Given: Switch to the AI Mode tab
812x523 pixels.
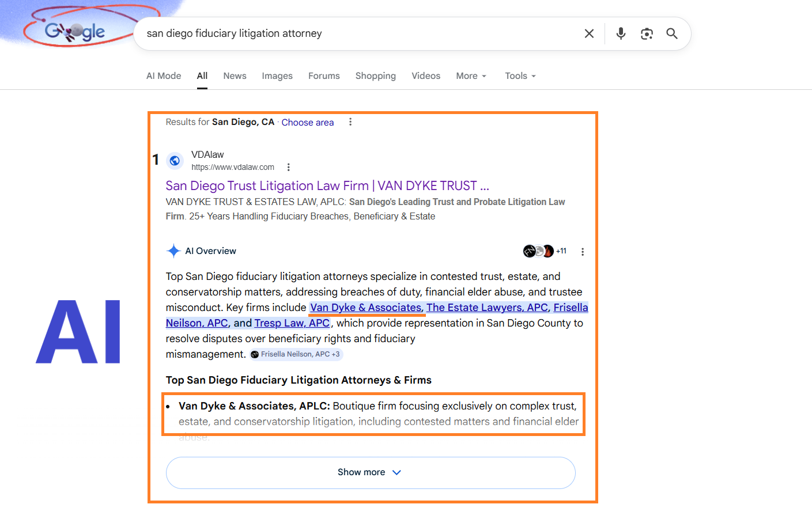Looking at the screenshot, I should click(x=164, y=76).
